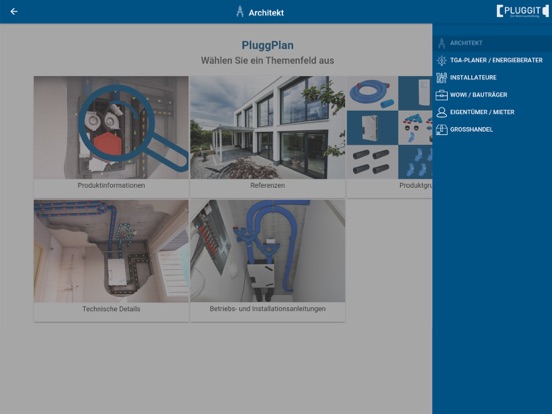
Task: Click the Betriebs- und Installationsanleitungen label
Action: pyautogui.click(x=268, y=309)
